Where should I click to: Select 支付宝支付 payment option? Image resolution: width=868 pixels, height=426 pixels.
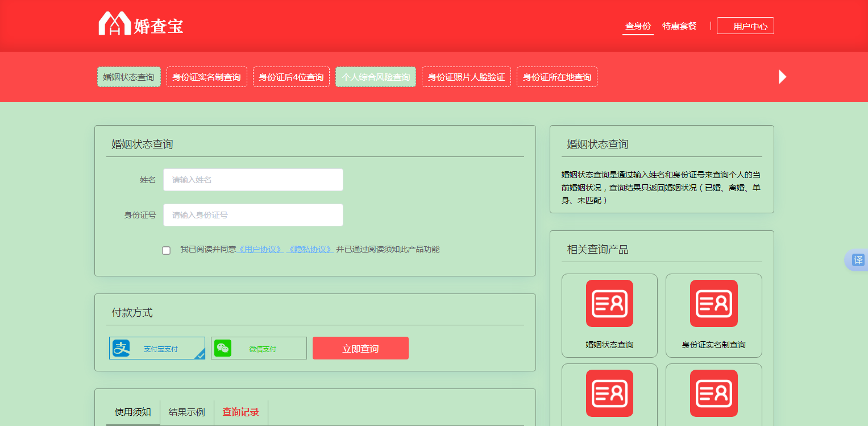point(157,348)
